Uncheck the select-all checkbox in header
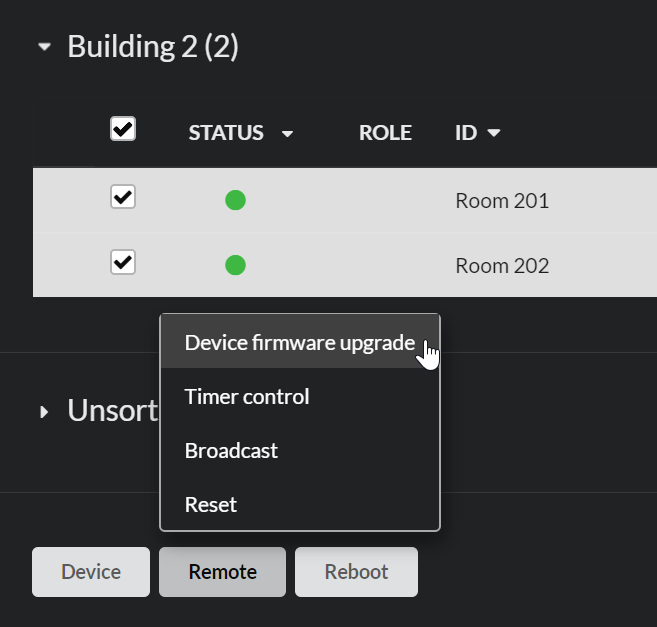This screenshot has width=657, height=627. (x=123, y=128)
